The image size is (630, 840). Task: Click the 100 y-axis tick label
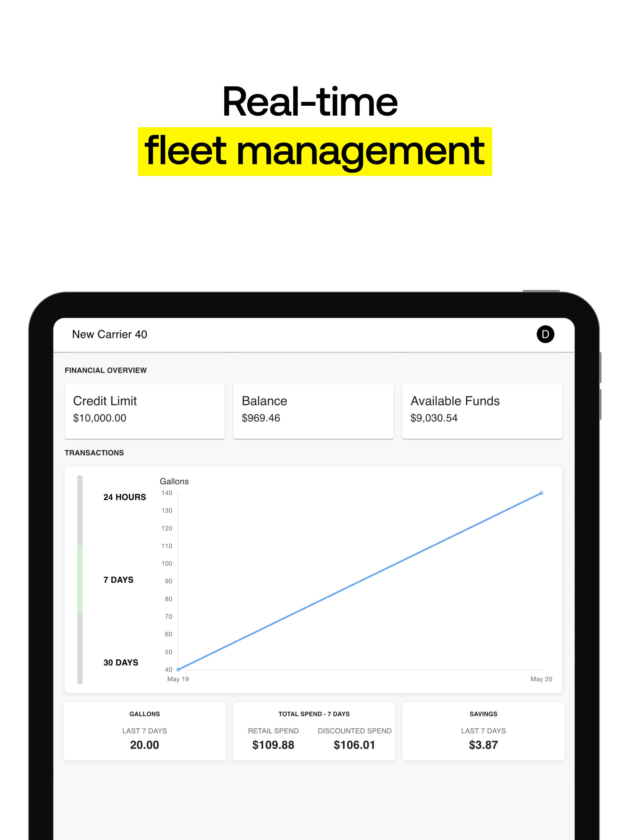click(167, 564)
